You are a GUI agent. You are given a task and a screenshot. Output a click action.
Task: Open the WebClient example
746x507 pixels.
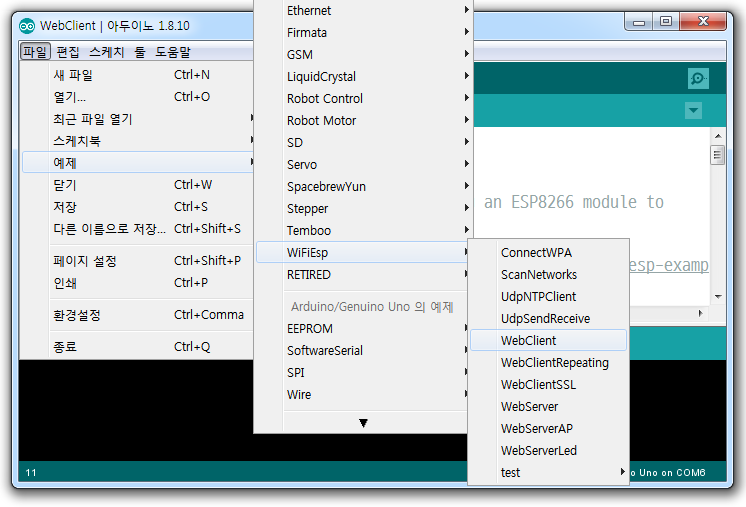point(549,341)
